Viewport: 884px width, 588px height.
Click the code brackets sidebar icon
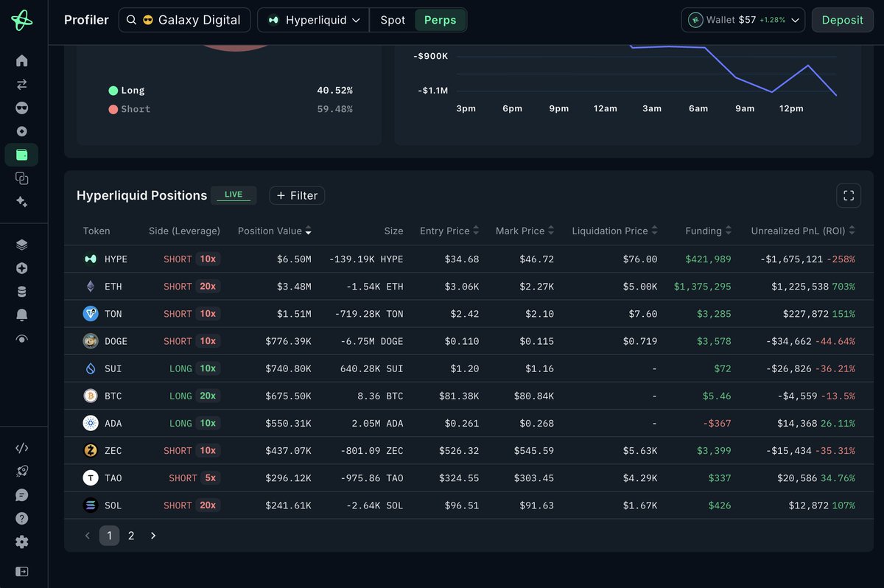[x=21, y=448]
